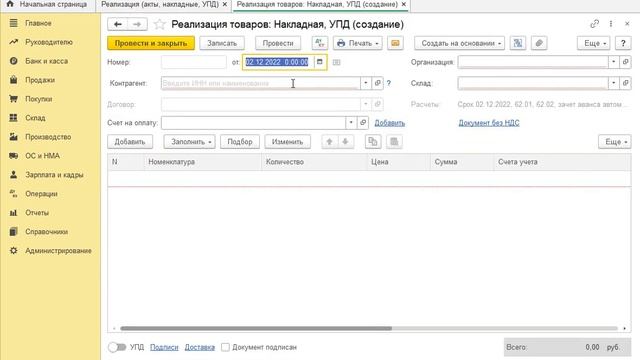
Task: Open ОС и НМА sidebar section
Action: (x=42, y=156)
